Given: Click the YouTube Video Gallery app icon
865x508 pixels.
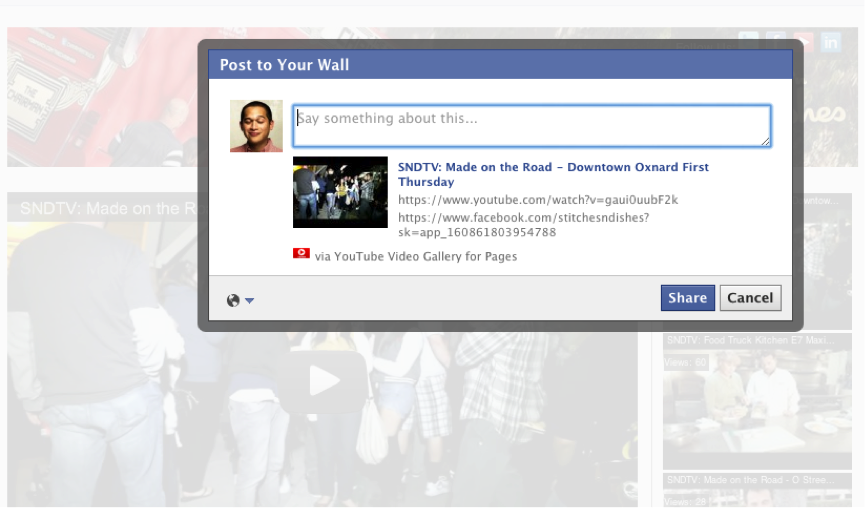Looking at the screenshot, I should [301, 253].
